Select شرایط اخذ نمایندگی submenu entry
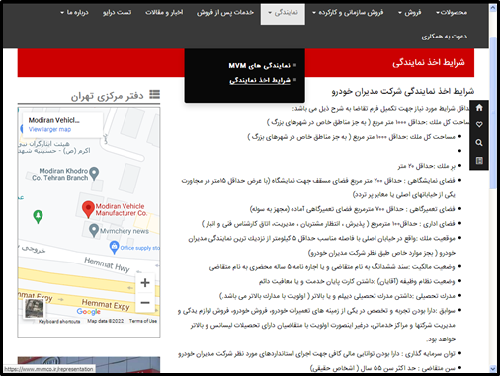Image resolution: width=500 pixels, height=376 pixels. tap(260, 80)
